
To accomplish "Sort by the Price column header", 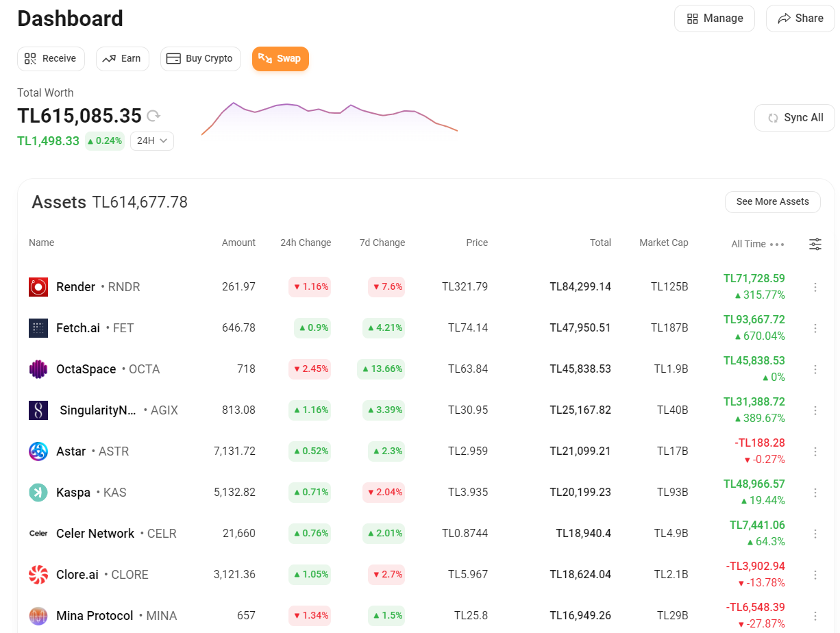I will pyautogui.click(x=477, y=243).
